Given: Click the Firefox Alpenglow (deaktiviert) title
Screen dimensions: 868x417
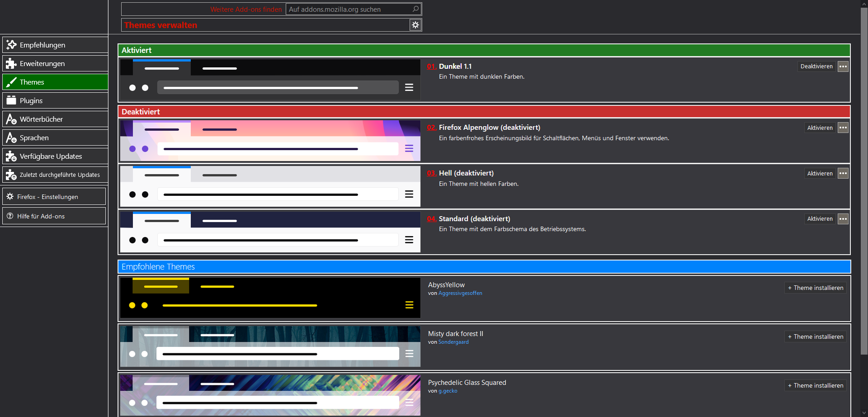Looking at the screenshot, I should 490,128.
